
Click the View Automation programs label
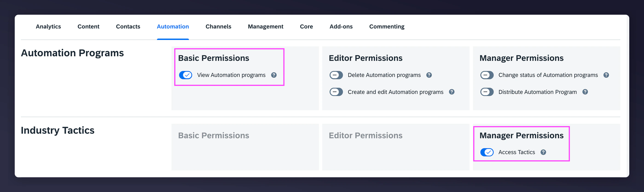pyautogui.click(x=231, y=75)
